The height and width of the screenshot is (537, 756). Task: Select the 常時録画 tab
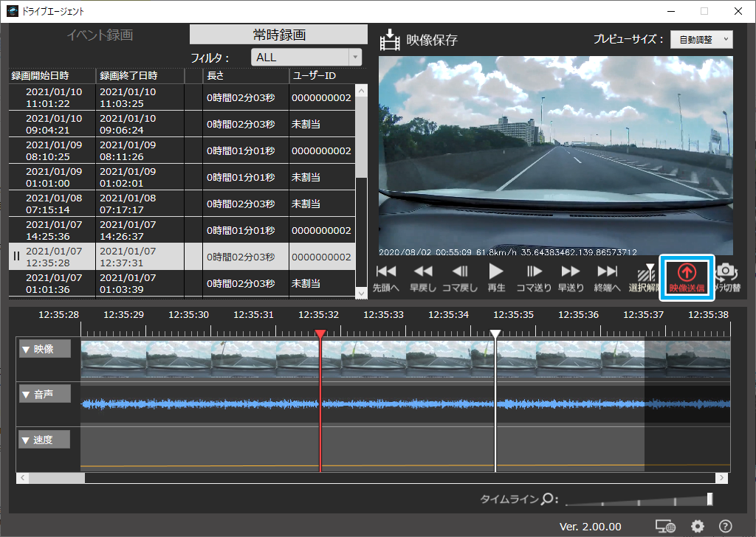278,35
